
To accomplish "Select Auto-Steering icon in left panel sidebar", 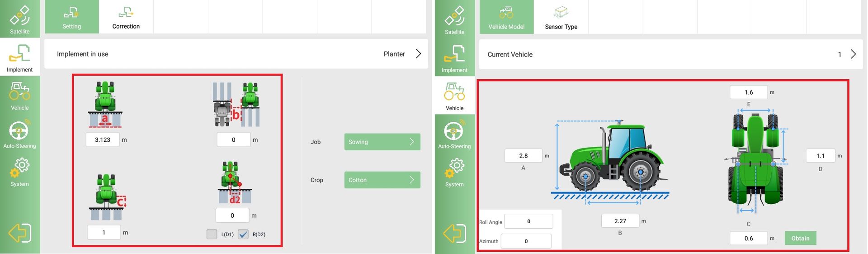I will click(x=20, y=134).
